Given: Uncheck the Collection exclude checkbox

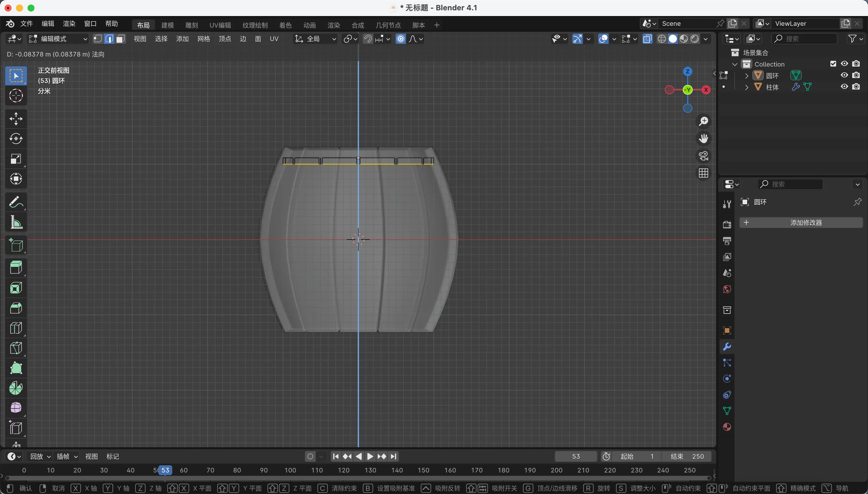Looking at the screenshot, I should 833,64.
